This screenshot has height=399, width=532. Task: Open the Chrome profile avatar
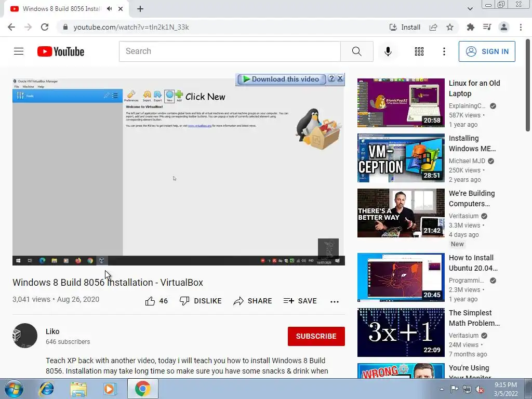point(504,27)
